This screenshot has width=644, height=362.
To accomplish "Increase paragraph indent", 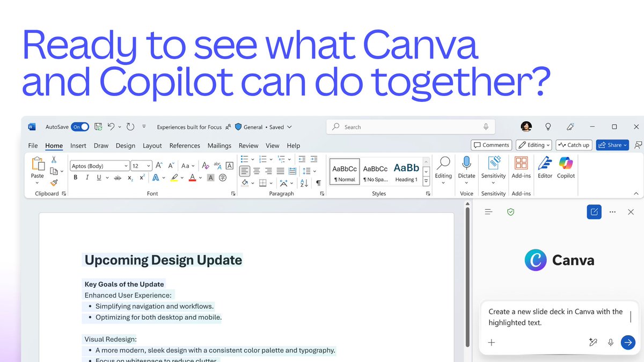I will click(315, 159).
